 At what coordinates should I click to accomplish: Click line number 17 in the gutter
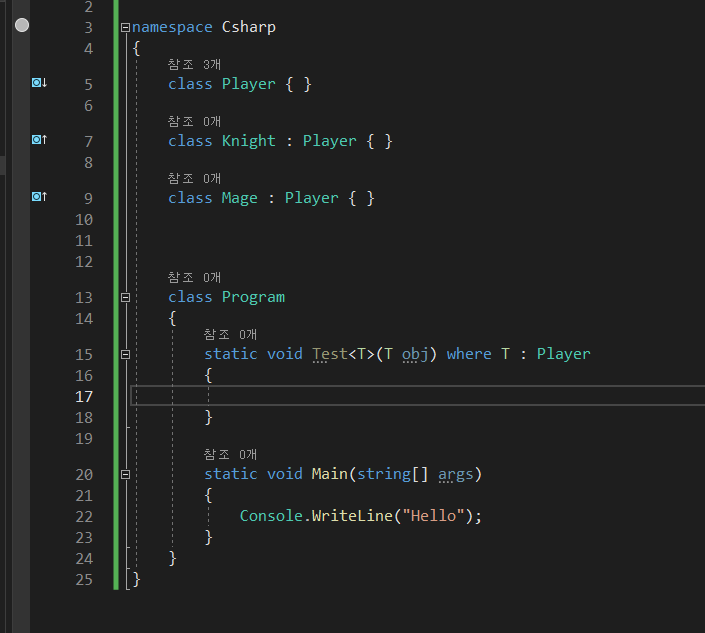pos(84,397)
